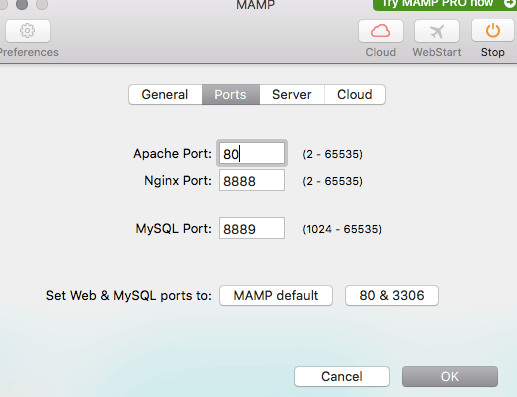The width and height of the screenshot is (517, 397).
Task: Set ports to 80 & 3306
Action: [x=392, y=295]
